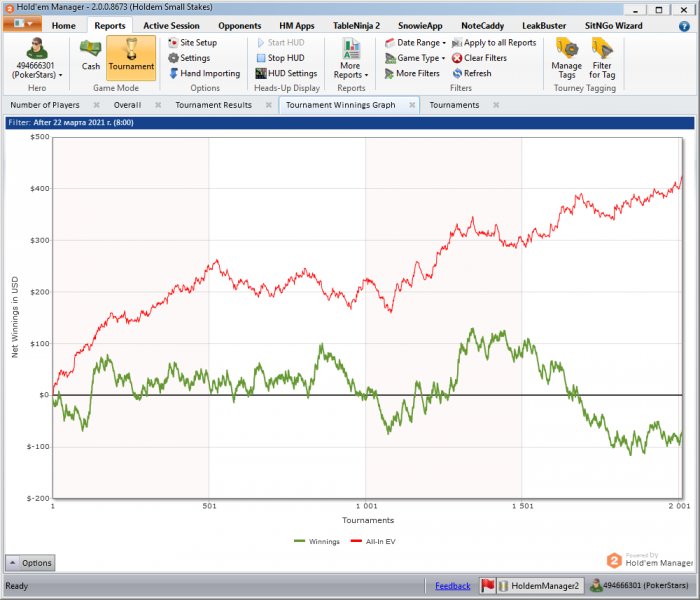
Task: Close the Tournament Results tab
Action: [269, 105]
